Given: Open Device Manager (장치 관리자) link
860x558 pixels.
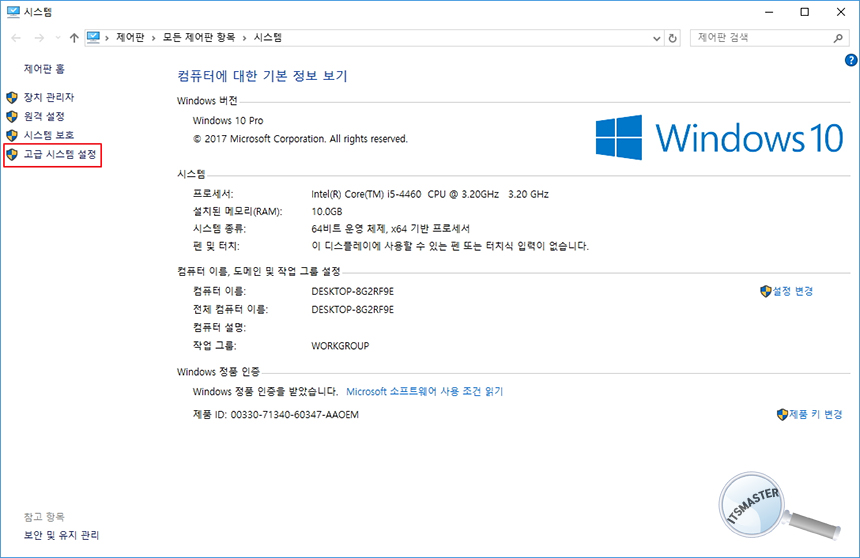Looking at the screenshot, I should tap(48, 97).
